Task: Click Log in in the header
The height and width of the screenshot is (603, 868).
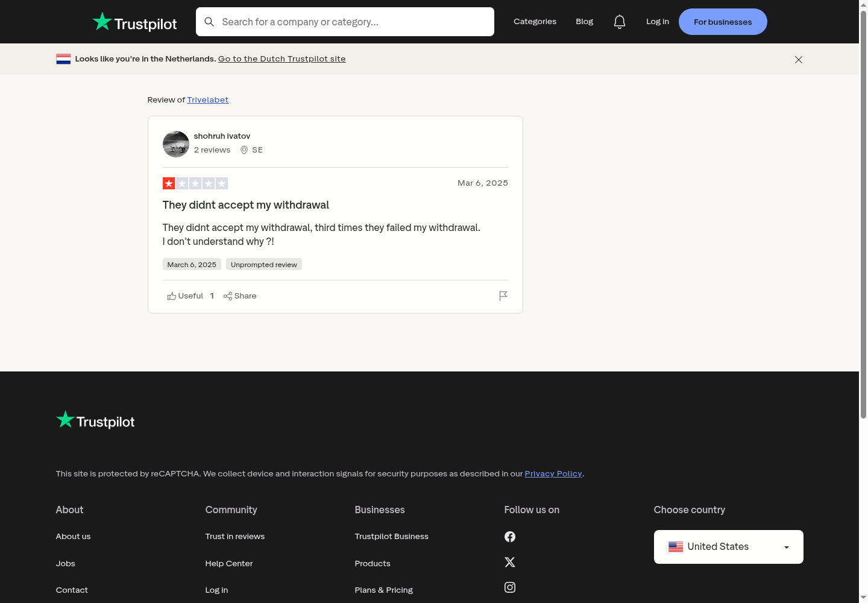Action: [658, 22]
